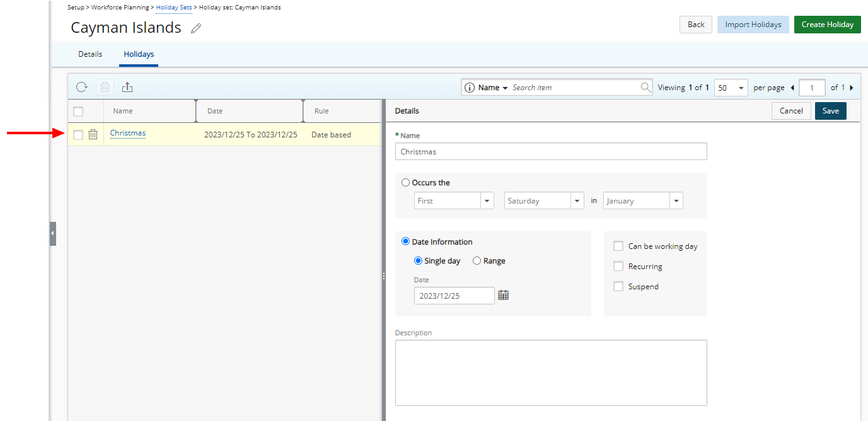This screenshot has width=868, height=421.
Task: Save the holiday details
Action: pyautogui.click(x=830, y=111)
